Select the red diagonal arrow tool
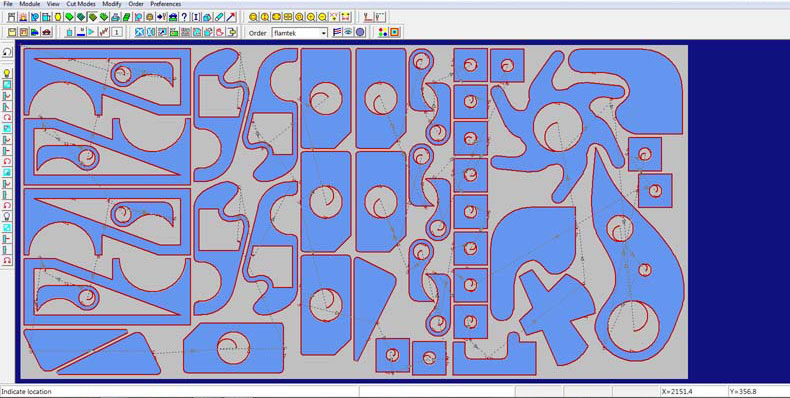The image size is (790, 398). [x=231, y=17]
